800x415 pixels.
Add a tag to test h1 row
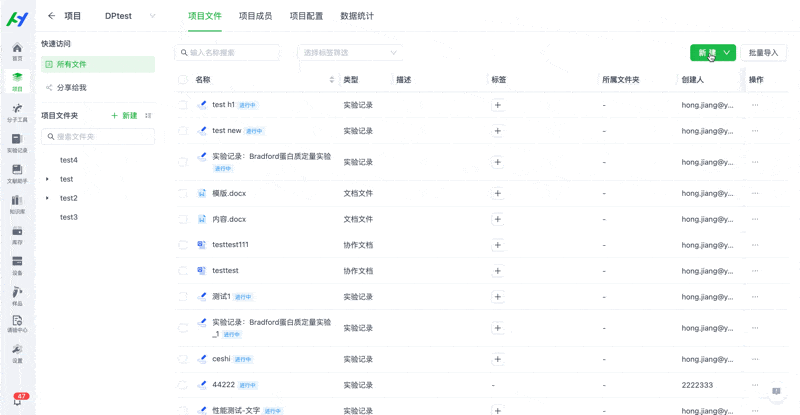(497, 105)
